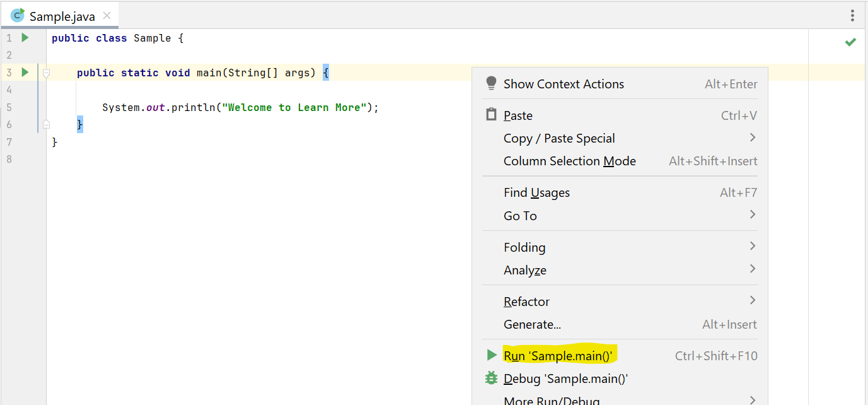
Task: Click the closing brace on line 7
Action: click(x=55, y=142)
